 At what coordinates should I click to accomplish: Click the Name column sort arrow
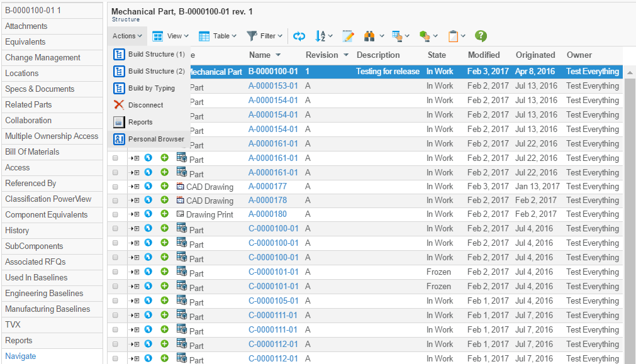[279, 55]
